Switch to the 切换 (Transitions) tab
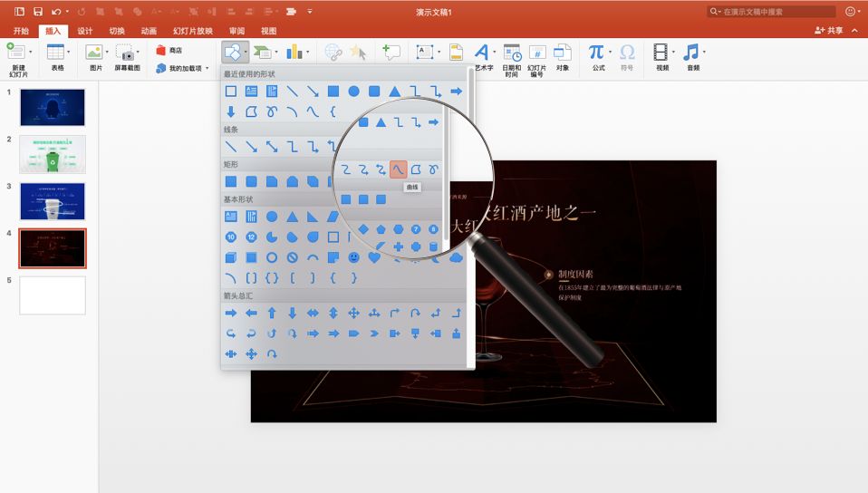The width and height of the screenshot is (868, 493). [x=117, y=31]
